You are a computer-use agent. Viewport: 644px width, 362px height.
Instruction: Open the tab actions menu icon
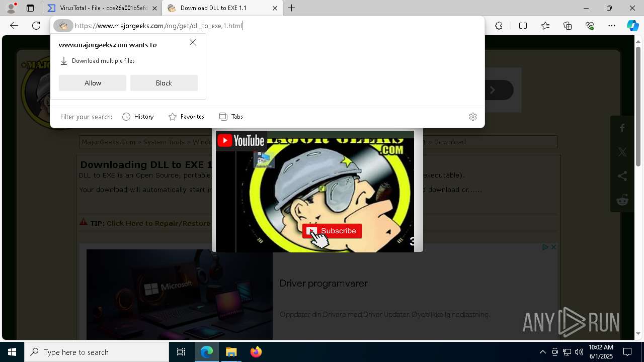click(30, 8)
